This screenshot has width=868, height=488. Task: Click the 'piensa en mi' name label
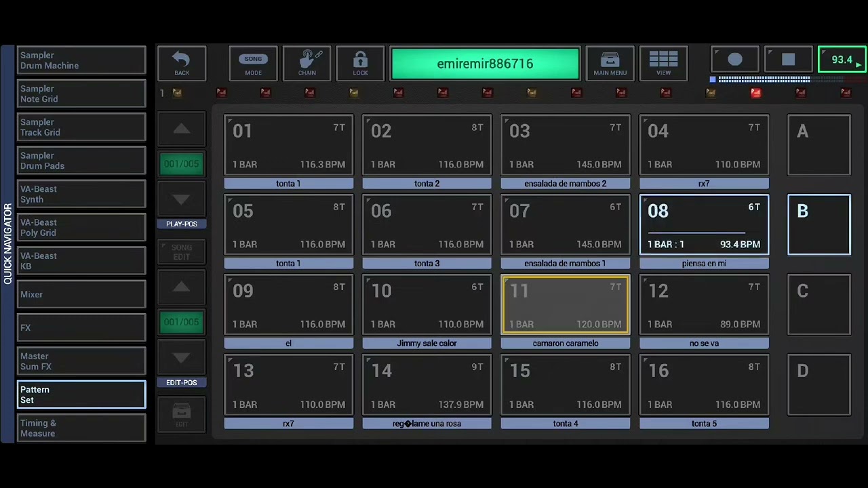704,264
